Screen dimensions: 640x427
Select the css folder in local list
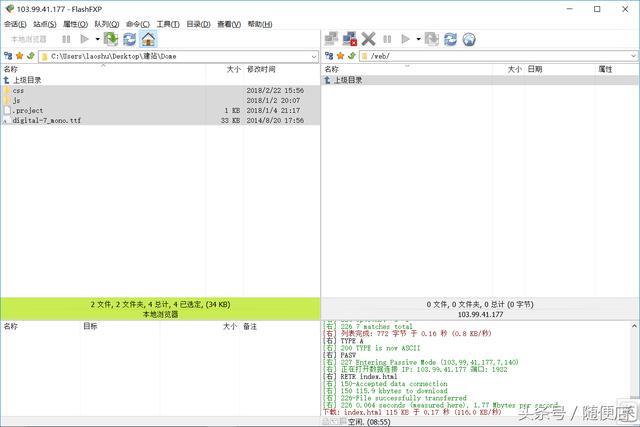point(160,90)
